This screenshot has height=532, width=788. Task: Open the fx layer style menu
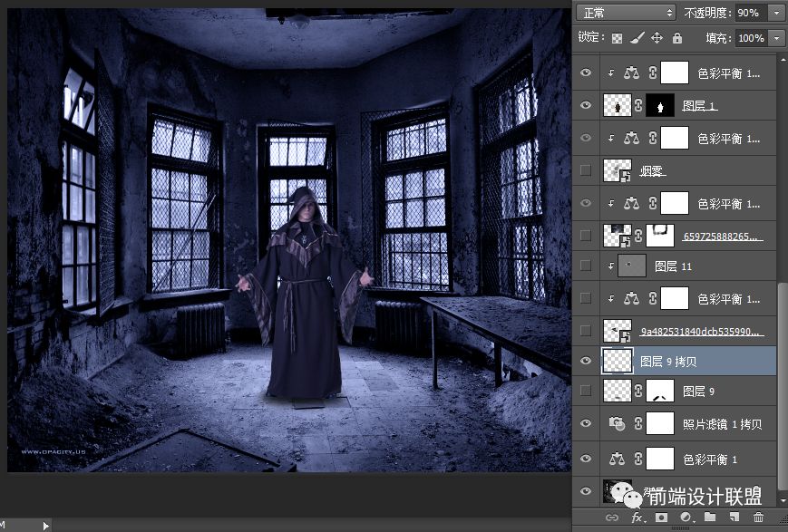(637, 517)
